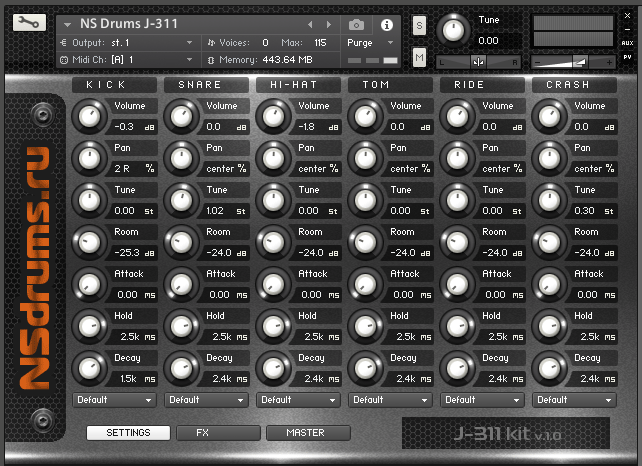Click the camera snapshot icon
The width and height of the screenshot is (642, 466).
coord(356,24)
